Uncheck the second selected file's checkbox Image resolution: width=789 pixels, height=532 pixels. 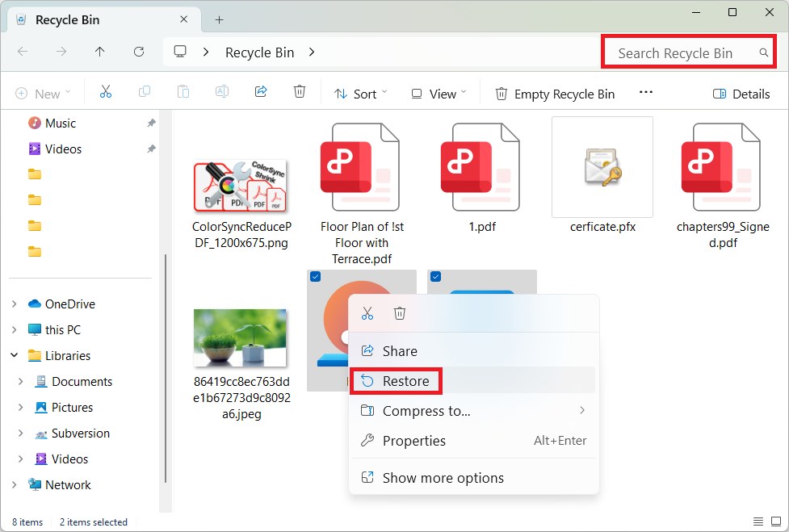point(435,277)
